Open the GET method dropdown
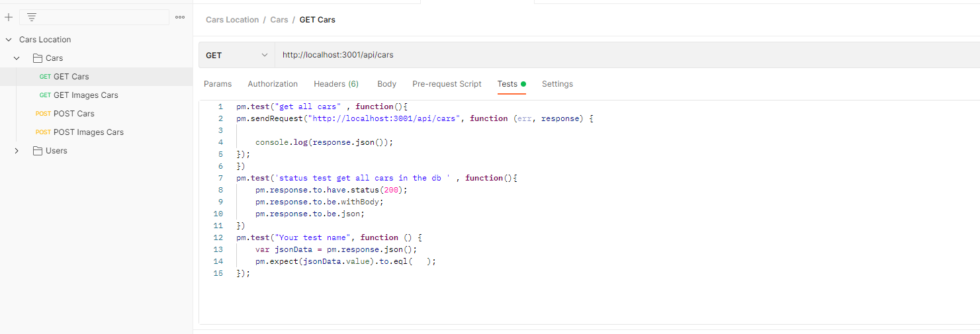The height and width of the screenshot is (334, 980). (x=237, y=55)
